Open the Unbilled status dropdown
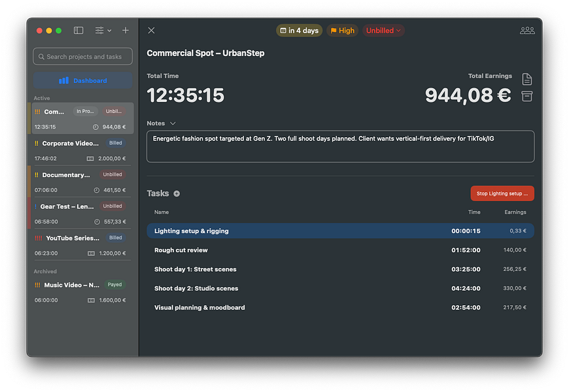The width and height of the screenshot is (569, 392). coord(383,31)
